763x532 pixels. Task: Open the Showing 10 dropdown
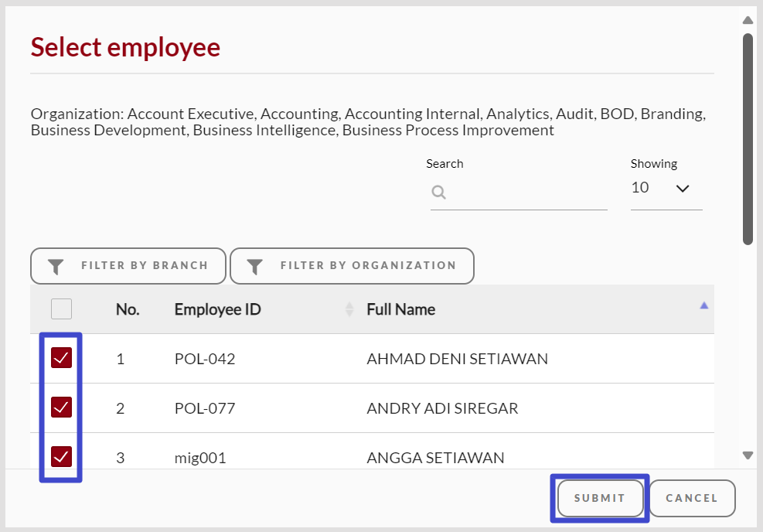click(x=666, y=189)
